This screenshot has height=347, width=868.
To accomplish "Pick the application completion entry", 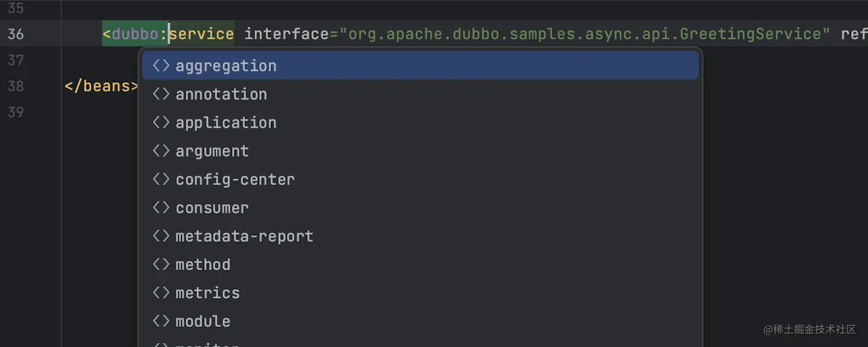I will [x=226, y=123].
